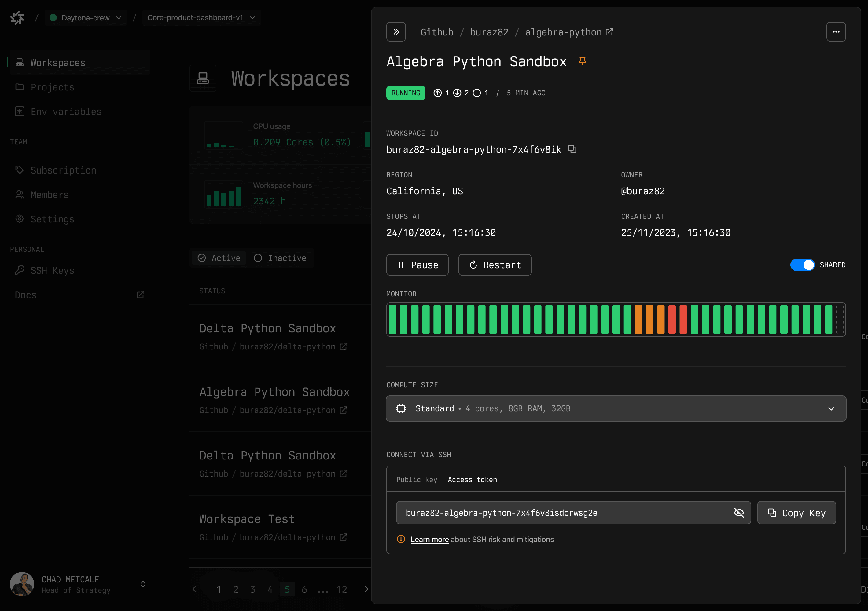The width and height of the screenshot is (868, 611).
Task: Expand the Core-product-dashboard-v1 project dropdown
Action: coord(201,18)
